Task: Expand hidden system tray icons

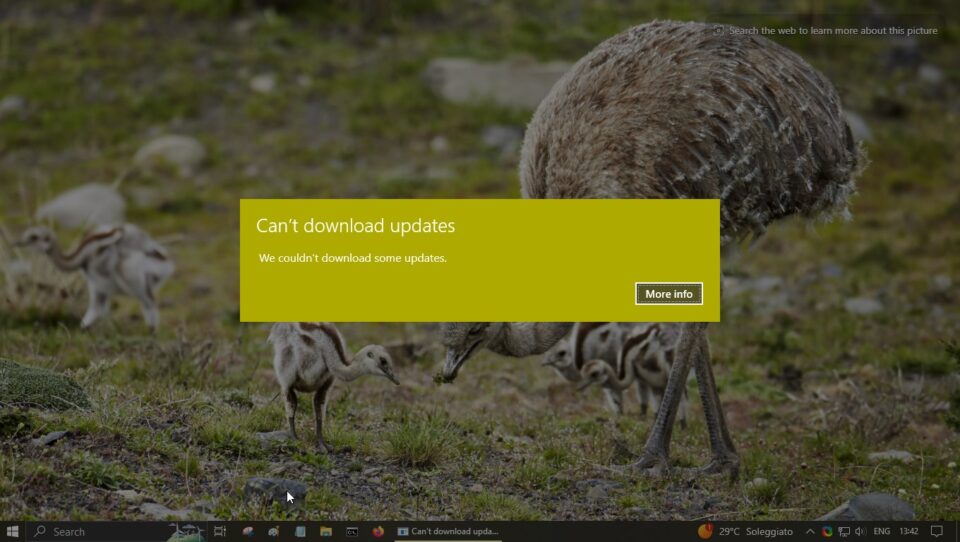Action: 809,532
